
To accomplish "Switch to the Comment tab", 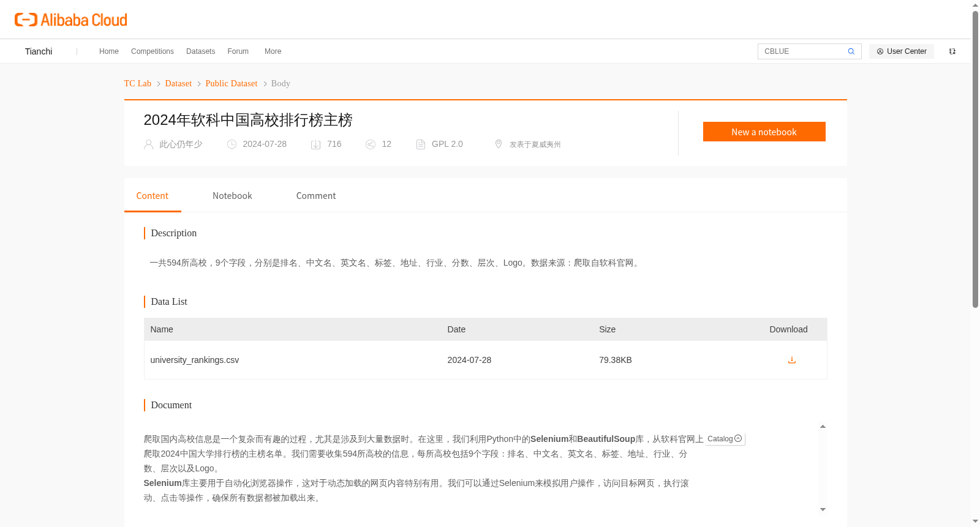I will 316,196.
